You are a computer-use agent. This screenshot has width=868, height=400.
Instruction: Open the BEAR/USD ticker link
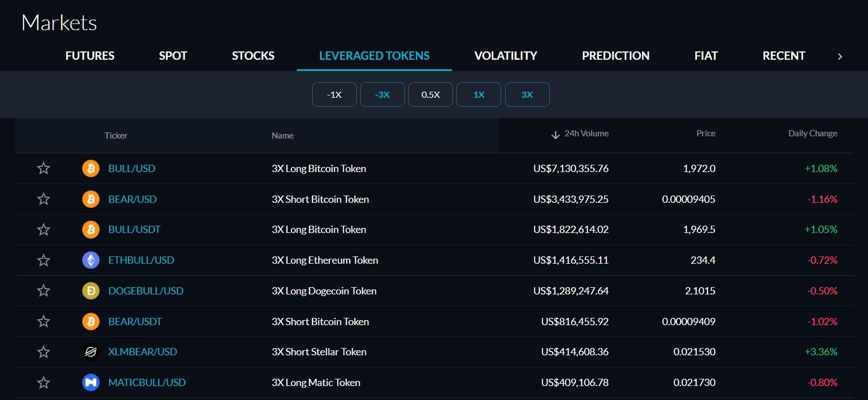pyautogui.click(x=133, y=199)
